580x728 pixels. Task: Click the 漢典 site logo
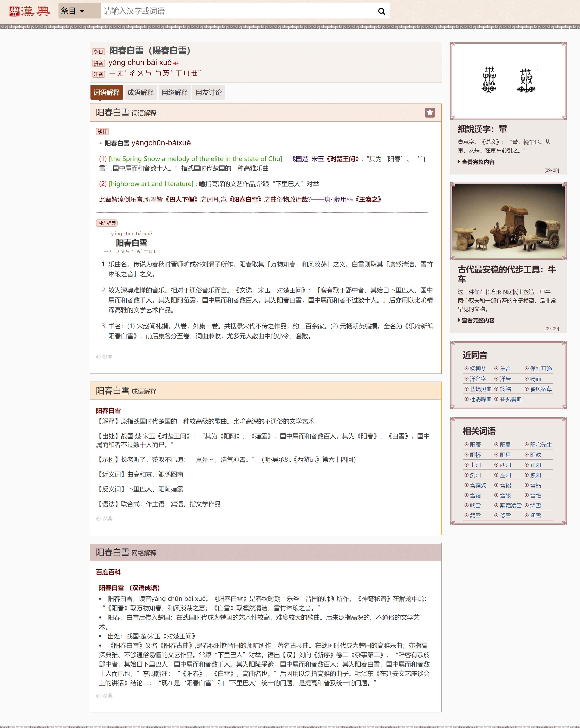pyautogui.click(x=29, y=11)
